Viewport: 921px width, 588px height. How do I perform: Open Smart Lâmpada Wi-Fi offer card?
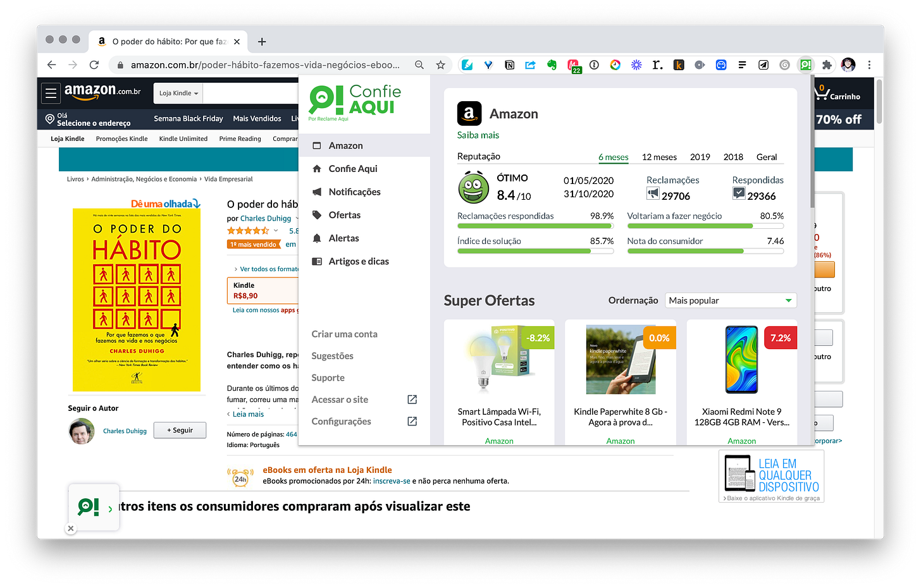[x=499, y=382]
